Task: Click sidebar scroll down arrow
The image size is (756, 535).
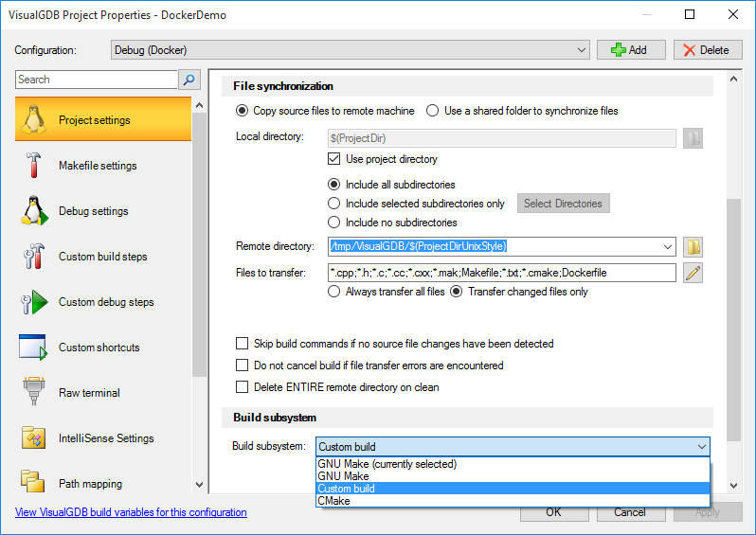Action: 199,485
